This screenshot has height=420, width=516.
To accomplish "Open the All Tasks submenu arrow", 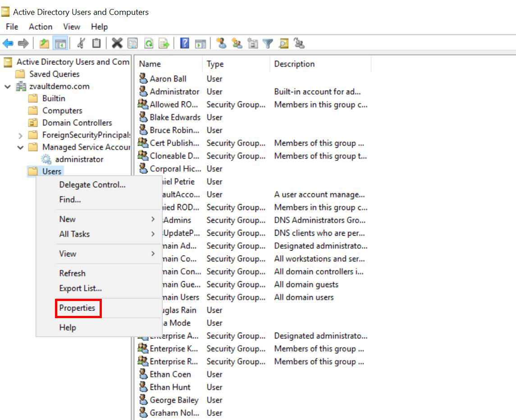I will (153, 234).
